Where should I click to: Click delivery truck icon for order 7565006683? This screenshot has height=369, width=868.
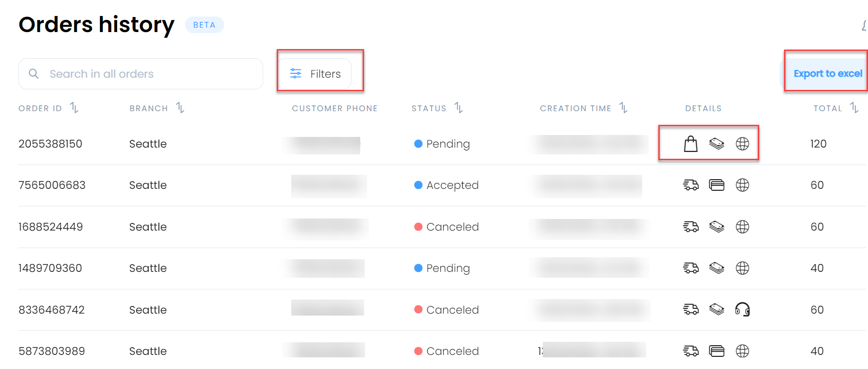tap(691, 185)
